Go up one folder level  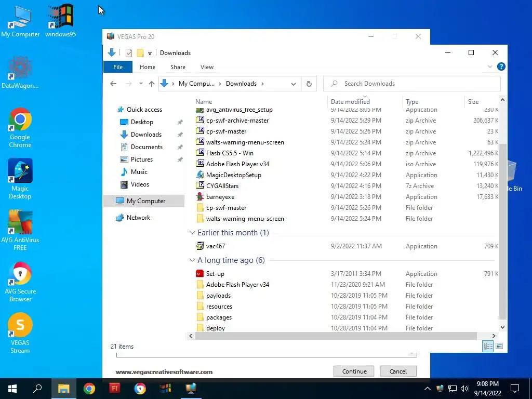pos(152,84)
